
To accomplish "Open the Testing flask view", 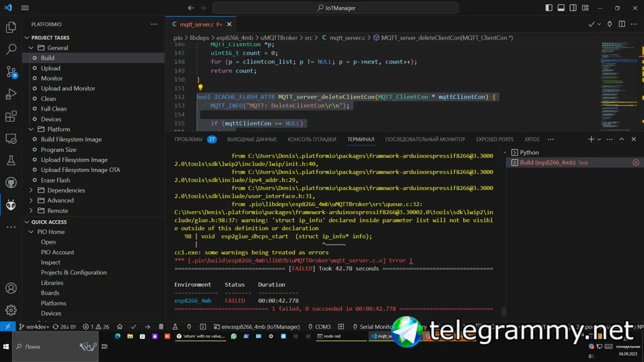I will [x=11, y=160].
